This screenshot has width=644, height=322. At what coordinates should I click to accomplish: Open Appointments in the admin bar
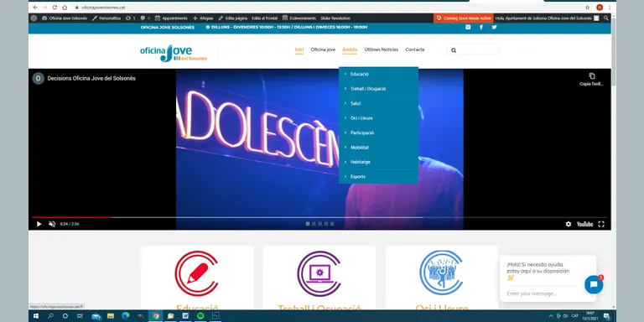point(171,18)
